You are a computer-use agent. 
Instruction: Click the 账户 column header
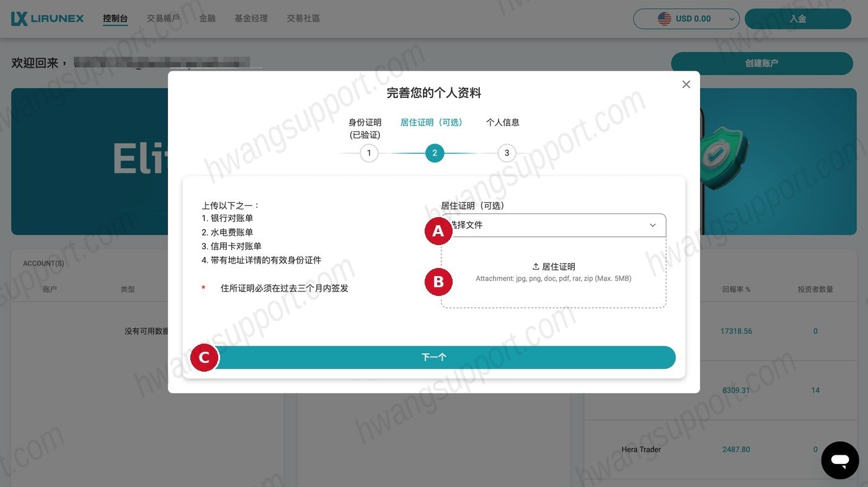point(50,289)
